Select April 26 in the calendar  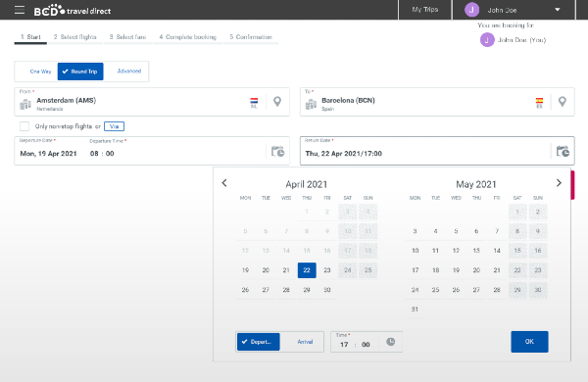point(245,289)
